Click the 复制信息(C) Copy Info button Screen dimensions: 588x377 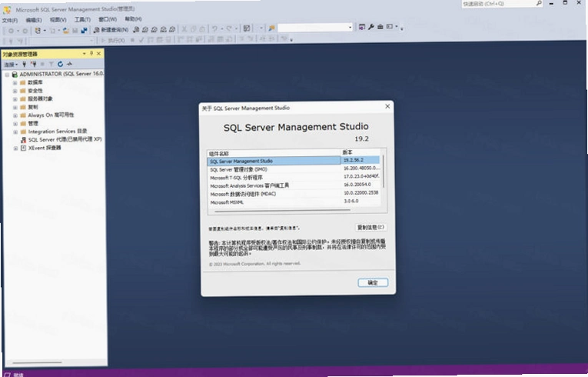point(371,227)
